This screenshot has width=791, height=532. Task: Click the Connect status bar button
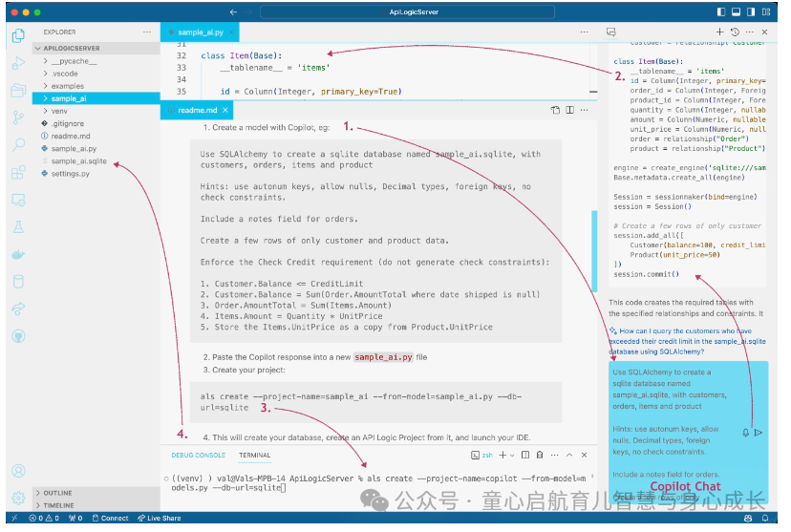[111, 518]
